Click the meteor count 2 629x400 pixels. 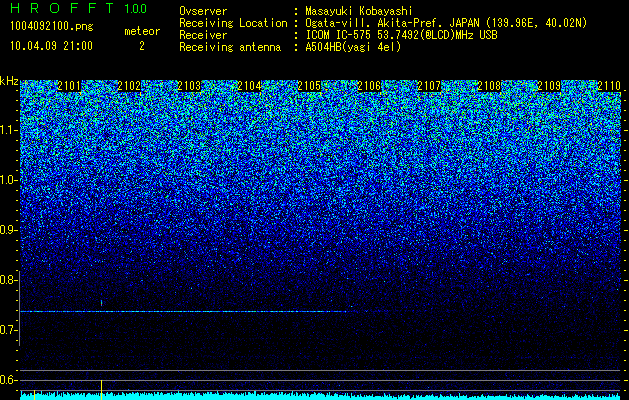[x=142, y=46]
